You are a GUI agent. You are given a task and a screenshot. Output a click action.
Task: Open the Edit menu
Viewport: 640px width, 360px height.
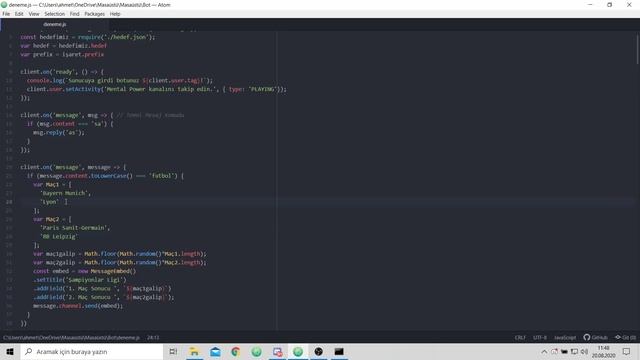pos(19,14)
